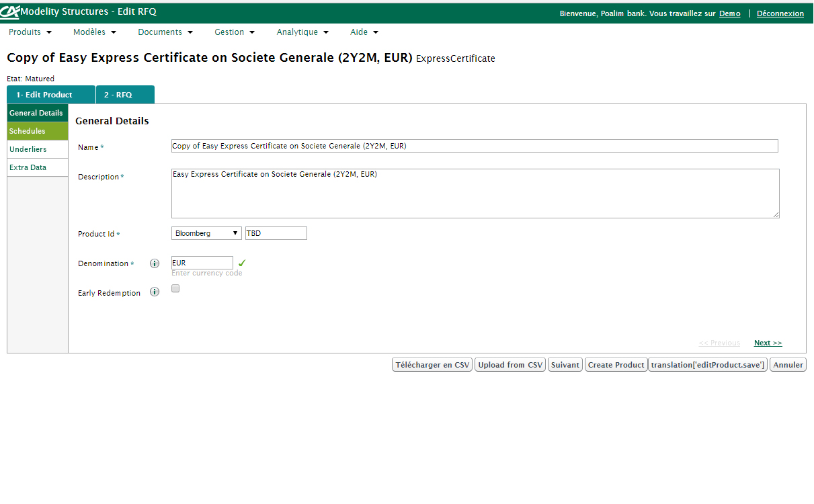Image resolution: width=814 pixels, height=504 pixels.
Task: Show info icon beside Denomination
Action: [x=155, y=263]
